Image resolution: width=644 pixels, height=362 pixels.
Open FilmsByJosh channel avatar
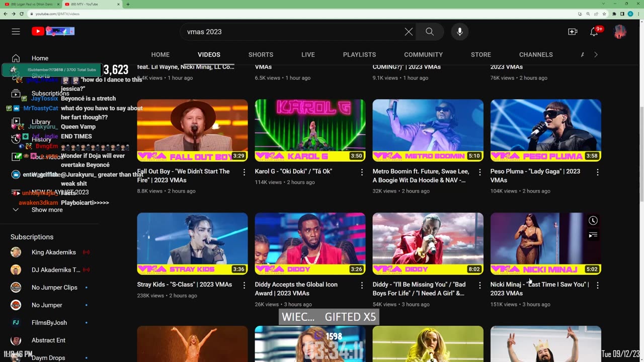(16, 323)
